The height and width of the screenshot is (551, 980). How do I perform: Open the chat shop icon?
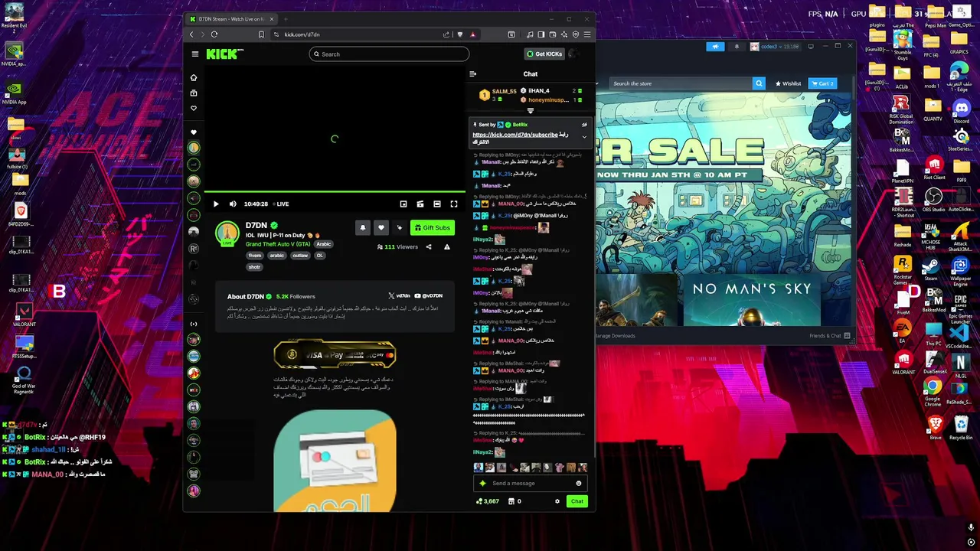pyautogui.click(x=511, y=502)
